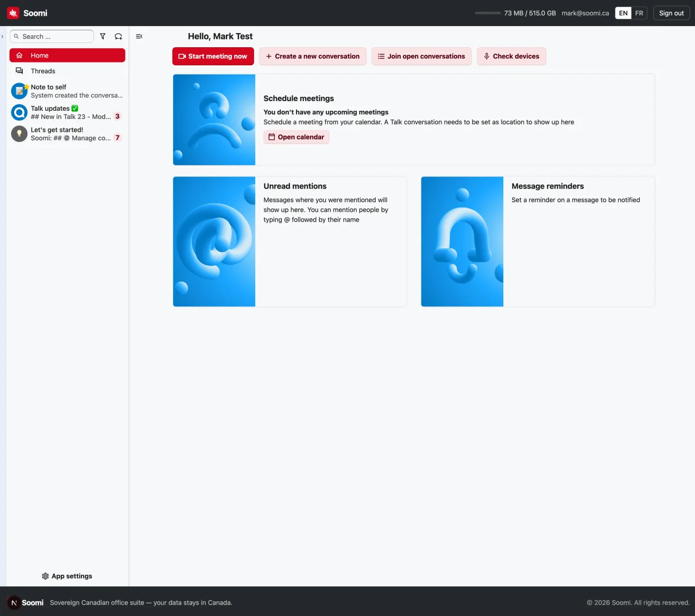Image resolution: width=695 pixels, height=616 pixels.
Task: Click the Soomi name in footer
Action: coord(33,603)
